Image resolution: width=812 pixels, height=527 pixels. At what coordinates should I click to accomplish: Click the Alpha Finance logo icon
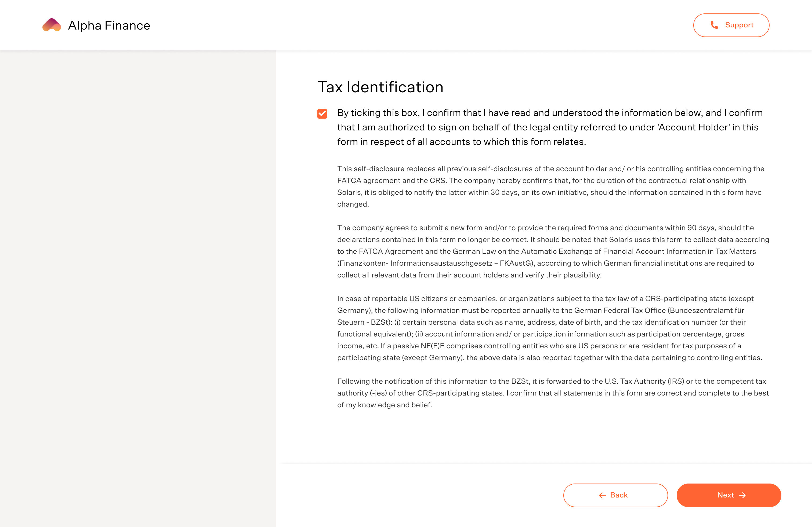(x=52, y=25)
